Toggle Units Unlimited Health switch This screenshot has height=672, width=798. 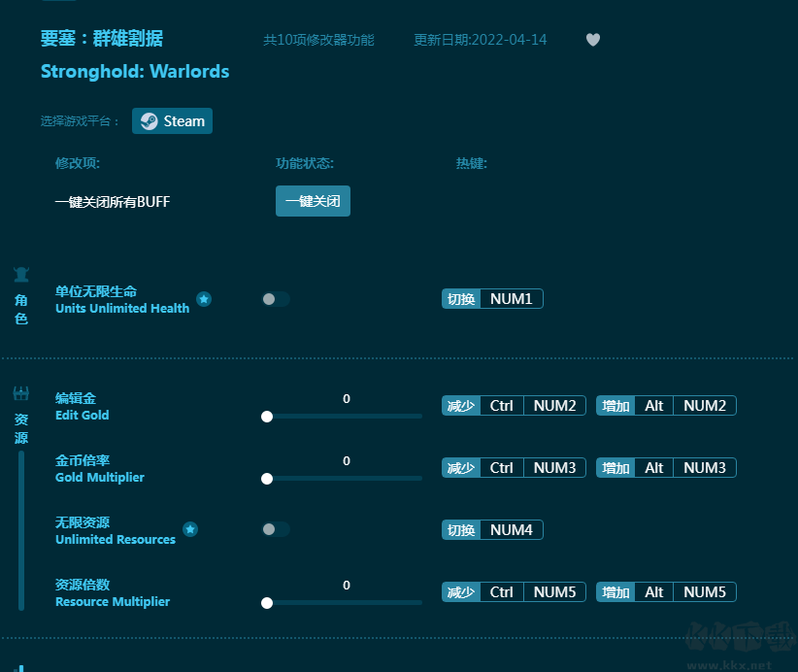pyautogui.click(x=276, y=299)
